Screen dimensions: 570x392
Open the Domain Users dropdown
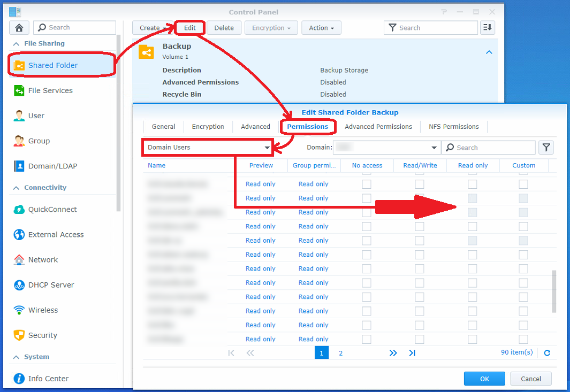pos(208,148)
